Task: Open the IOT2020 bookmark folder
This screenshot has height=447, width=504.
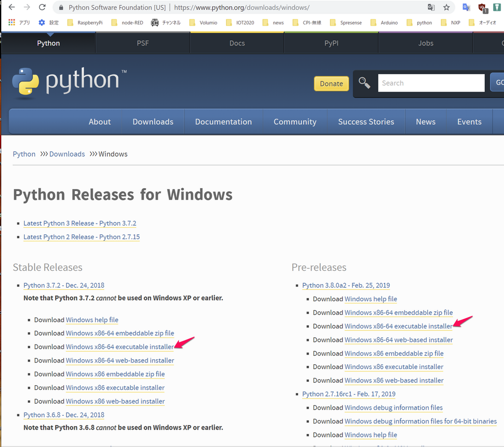Action: coord(240,23)
